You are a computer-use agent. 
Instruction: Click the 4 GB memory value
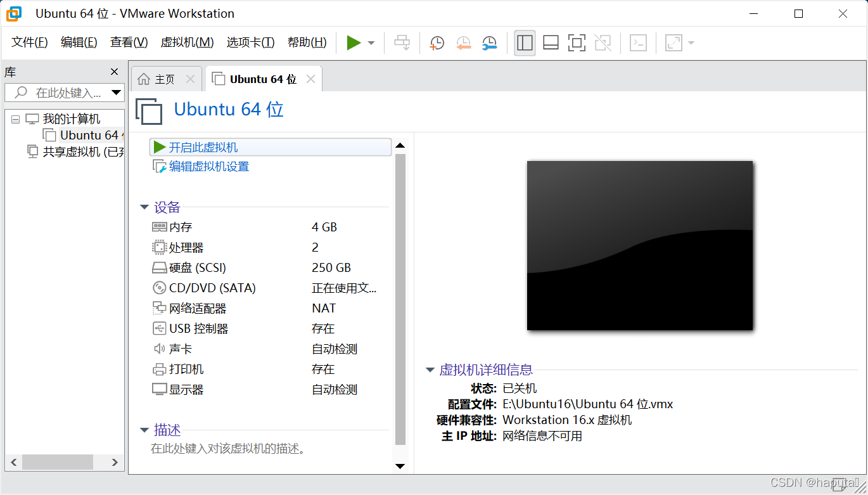[x=324, y=227]
